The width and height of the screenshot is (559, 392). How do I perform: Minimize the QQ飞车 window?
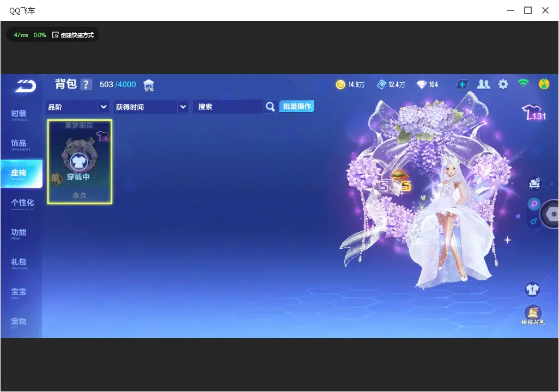511,11
